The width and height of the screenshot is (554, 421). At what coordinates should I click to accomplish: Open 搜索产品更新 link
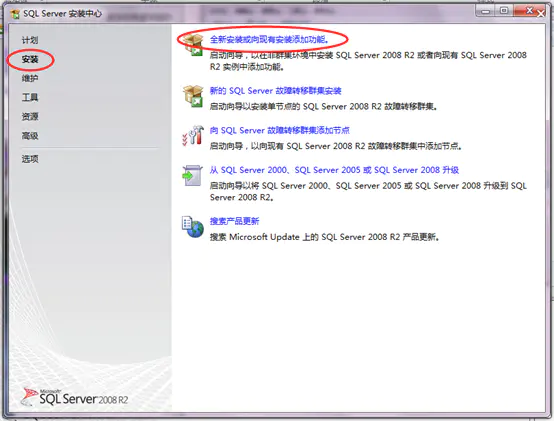tap(234, 221)
